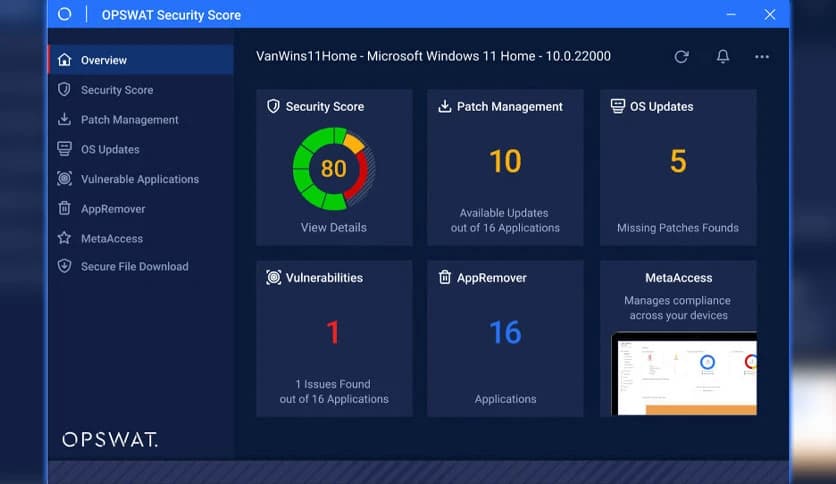Minimize the OPSWAT Security Score window
This screenshot has width=836, height=484.
731,14
